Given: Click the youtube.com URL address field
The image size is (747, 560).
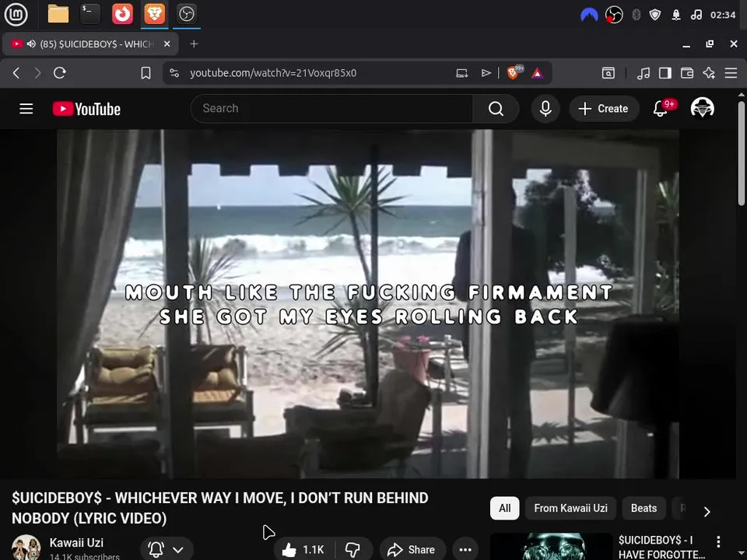Looking at the screenshot, I should point(273,73).
